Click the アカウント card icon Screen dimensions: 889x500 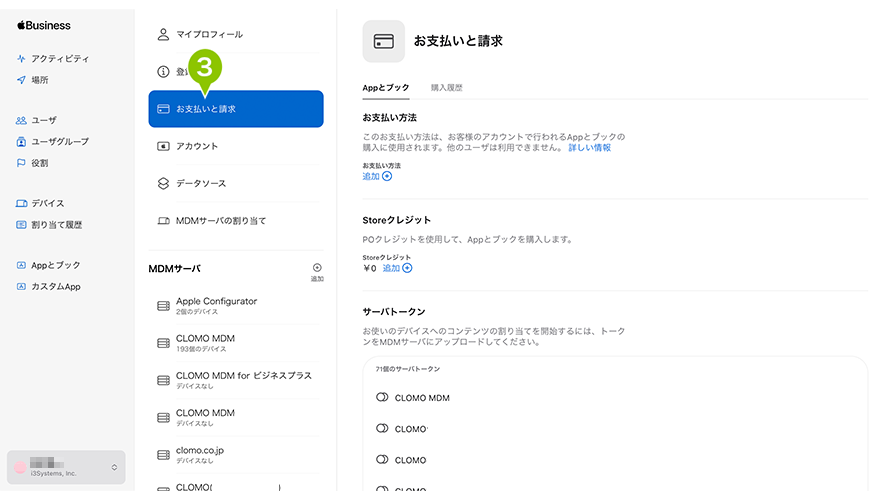tap(163, 146)
